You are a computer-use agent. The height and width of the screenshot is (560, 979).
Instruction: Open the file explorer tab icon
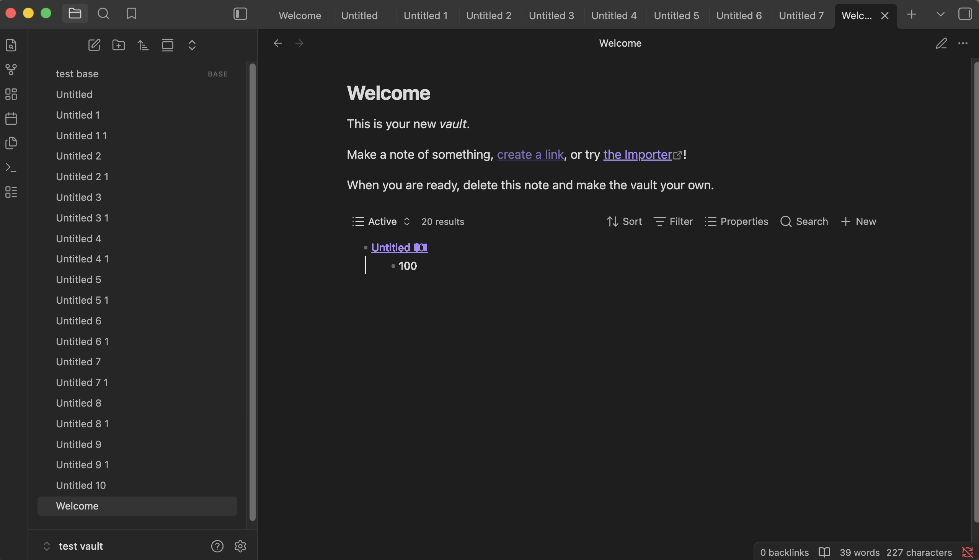click(75, 14)
